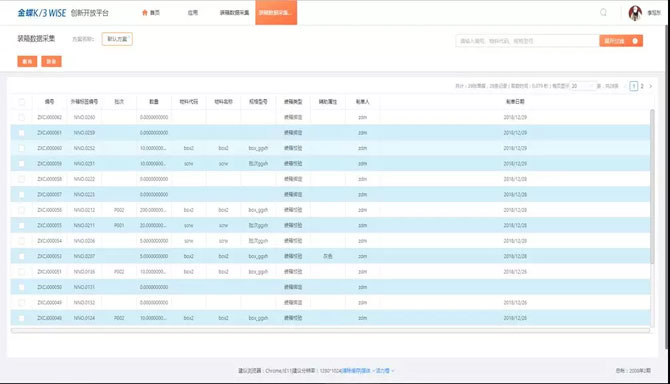Open the 默认方案 scheme selector
This screenshot has width=670, height=384.
[x=117, y=39]
